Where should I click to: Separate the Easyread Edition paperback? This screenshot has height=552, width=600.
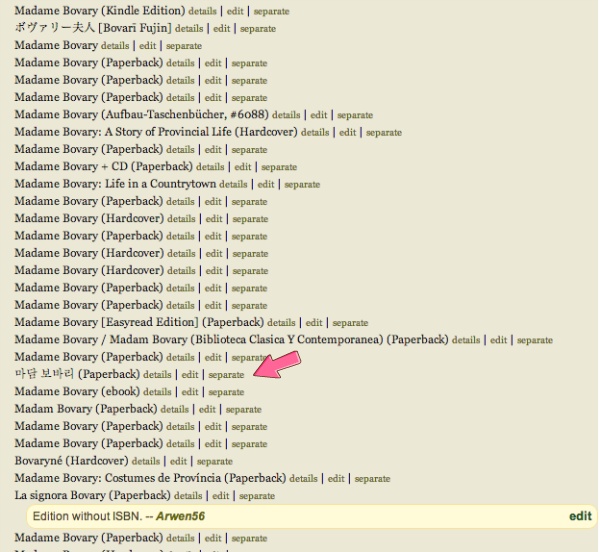tap(350, 322)
